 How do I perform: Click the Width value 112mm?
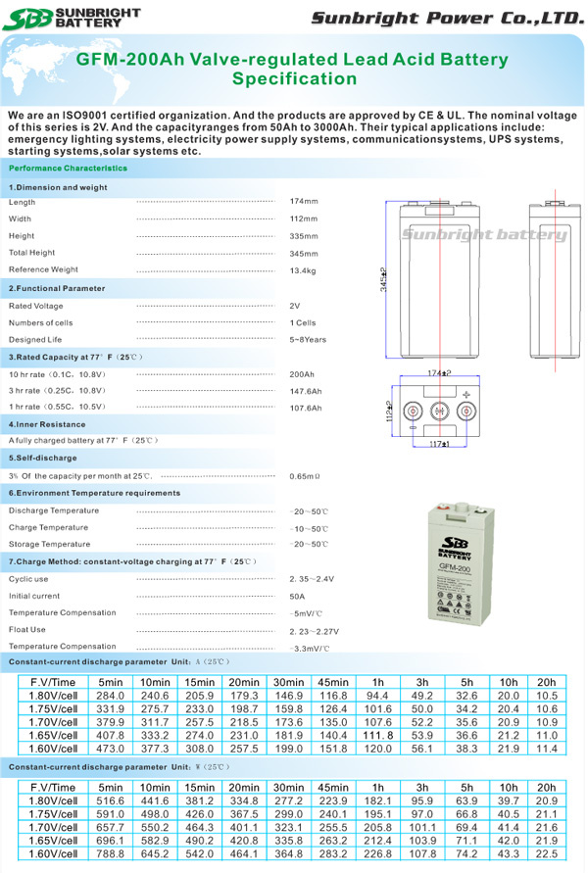(x=304, y=218)
